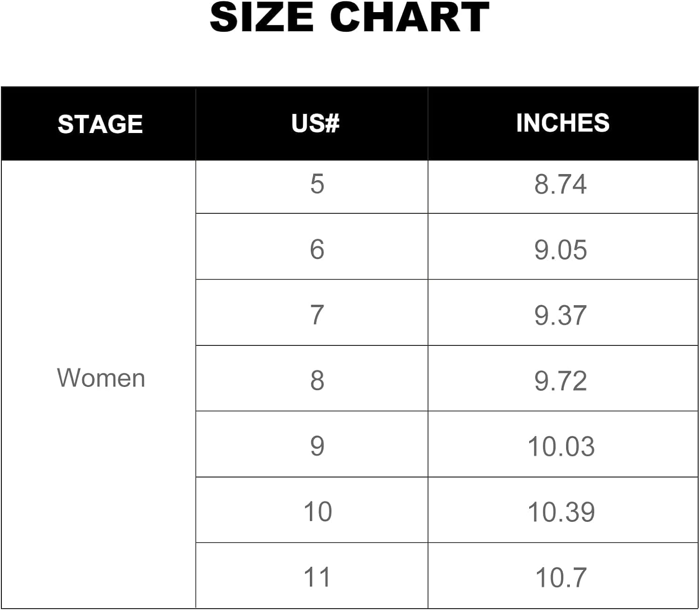
Task: Click US size 11 cell
Action: point(312,575)
